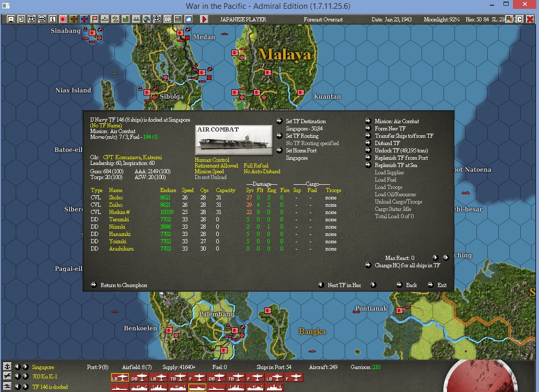Image resolution: width=539 pixels, height=392 pixels.
Task: Open ship Nisshin # details
Action: [x=119, y=212]
